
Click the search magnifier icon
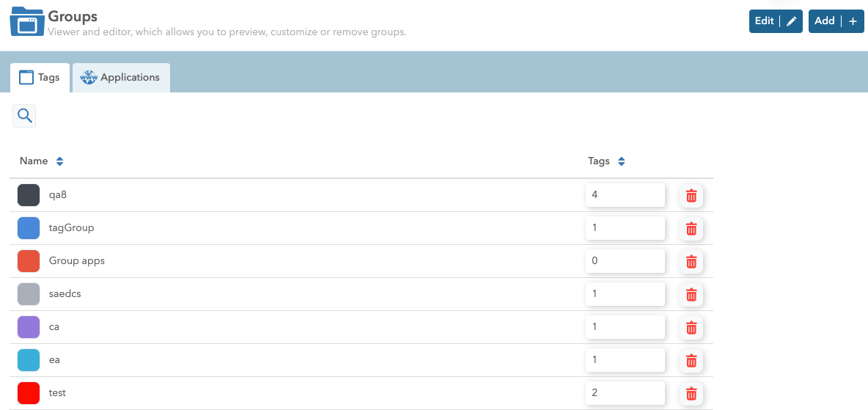24,116
